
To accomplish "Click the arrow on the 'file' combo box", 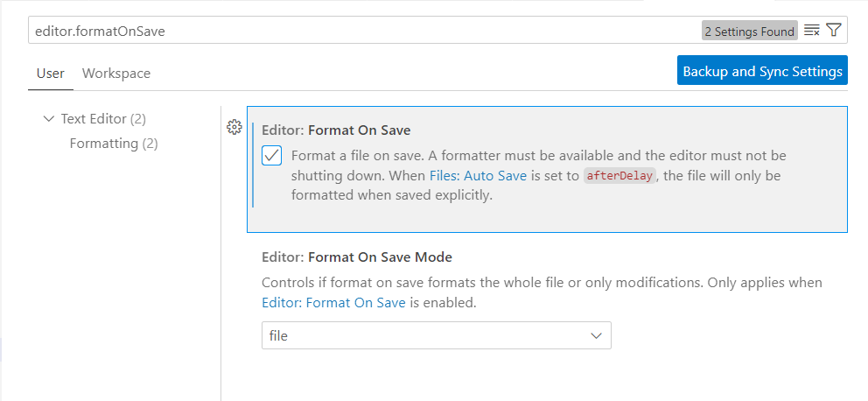I will pos(597,335).
